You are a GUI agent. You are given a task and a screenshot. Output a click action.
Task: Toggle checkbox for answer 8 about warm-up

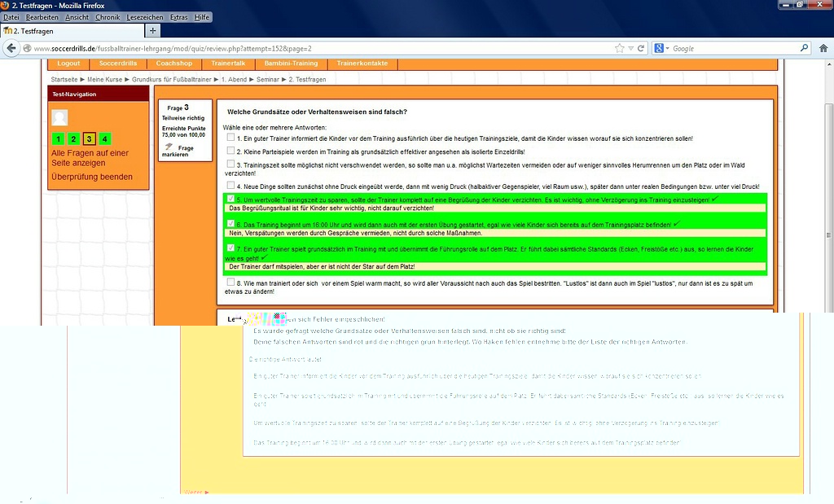point(231,282)
